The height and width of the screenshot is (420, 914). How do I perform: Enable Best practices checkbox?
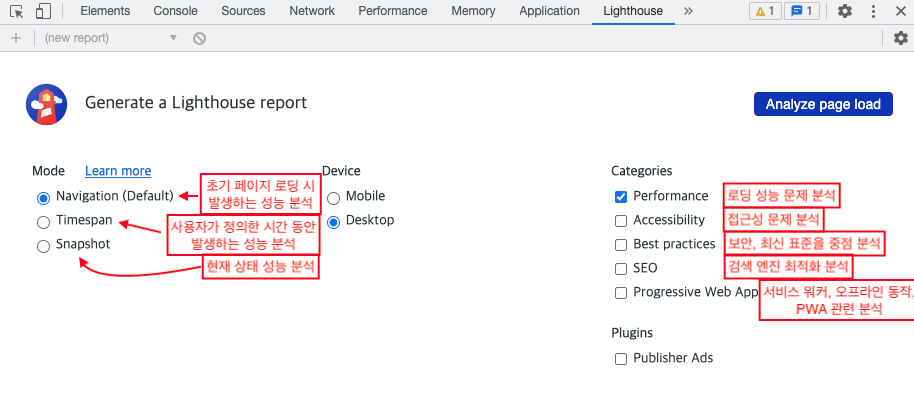(x=621, y=245)
